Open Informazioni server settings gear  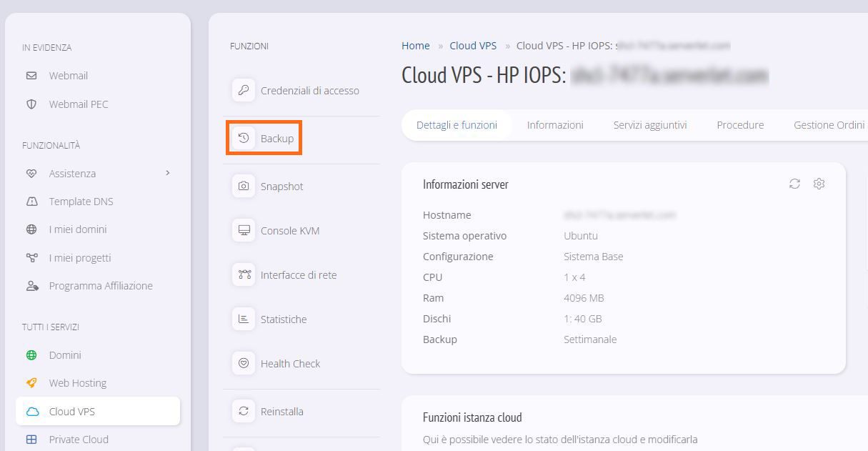click(x=819, y=184)
